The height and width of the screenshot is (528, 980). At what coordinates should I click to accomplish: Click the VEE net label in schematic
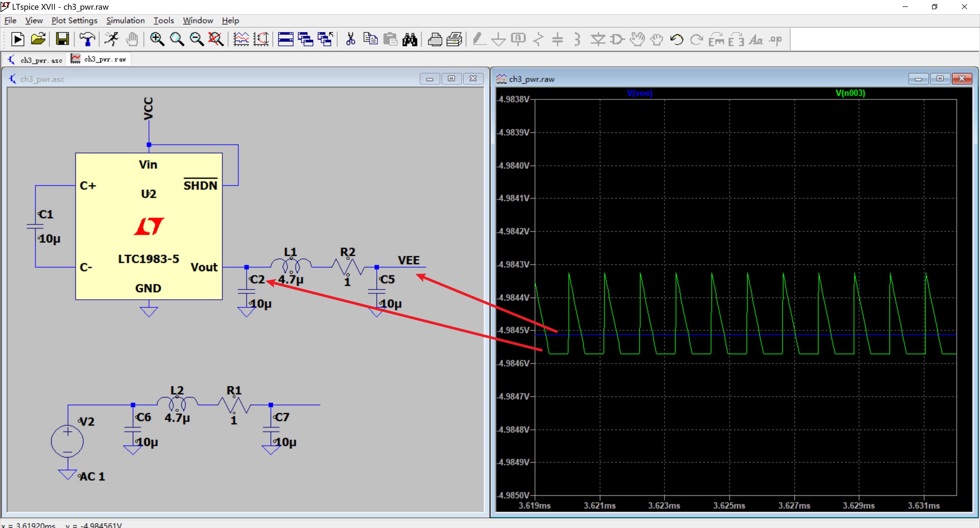coord(409,260)
